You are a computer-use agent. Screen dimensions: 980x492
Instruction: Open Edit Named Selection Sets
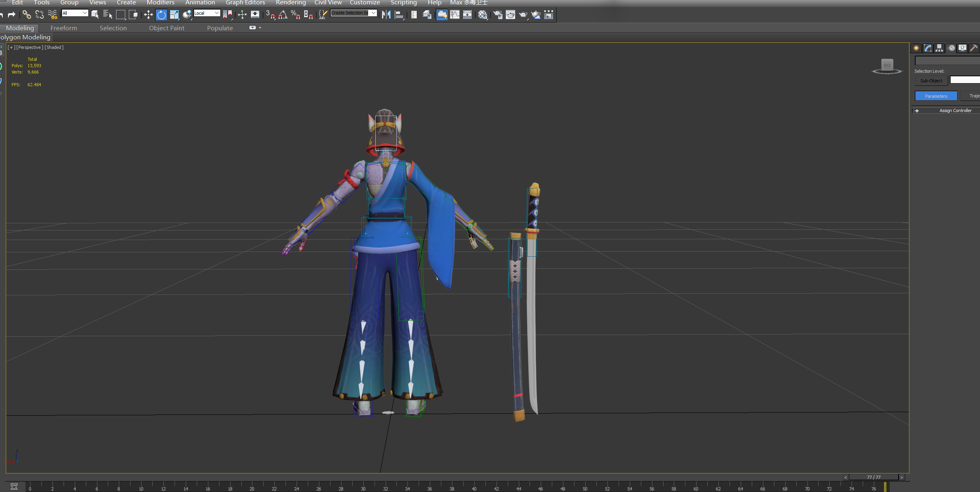(323, 15)
